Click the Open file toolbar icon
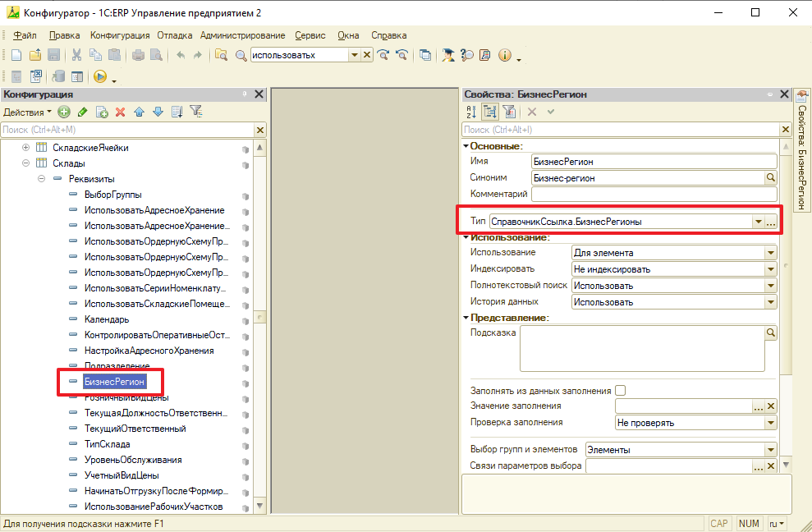The width and height of the screenshot is (812, 532). pyautogui.click(x=35, y=55)
